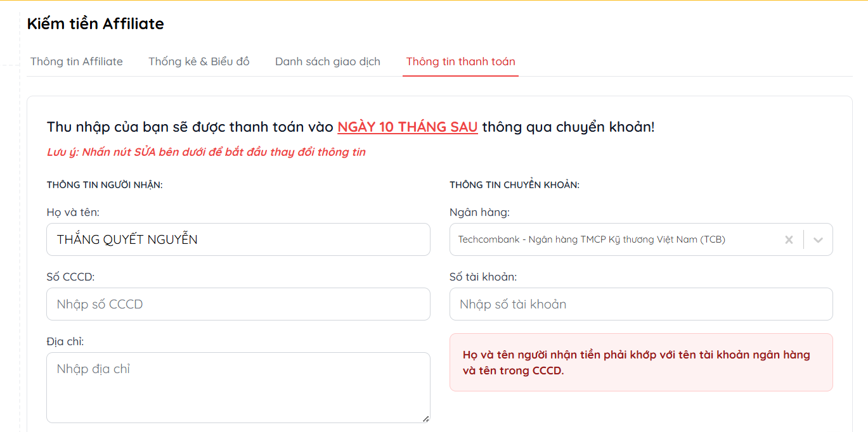
Task: Select the Thông tin thanh toán tab
Action: pyautogui.click(x=460, y=61)
